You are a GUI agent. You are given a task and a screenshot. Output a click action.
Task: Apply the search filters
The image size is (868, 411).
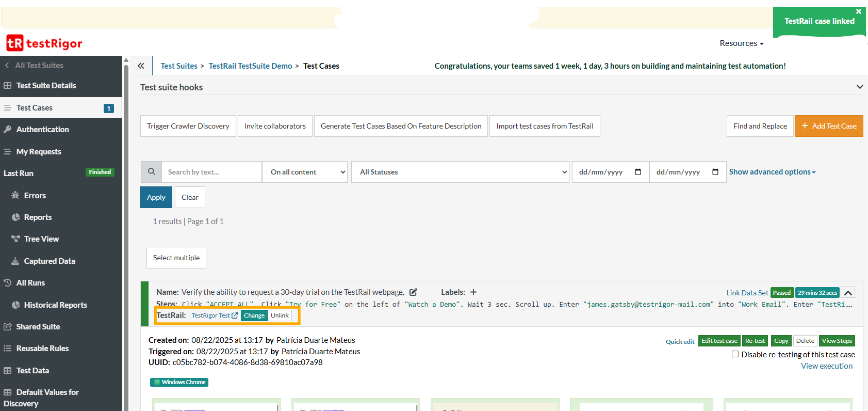coord(156,197)
